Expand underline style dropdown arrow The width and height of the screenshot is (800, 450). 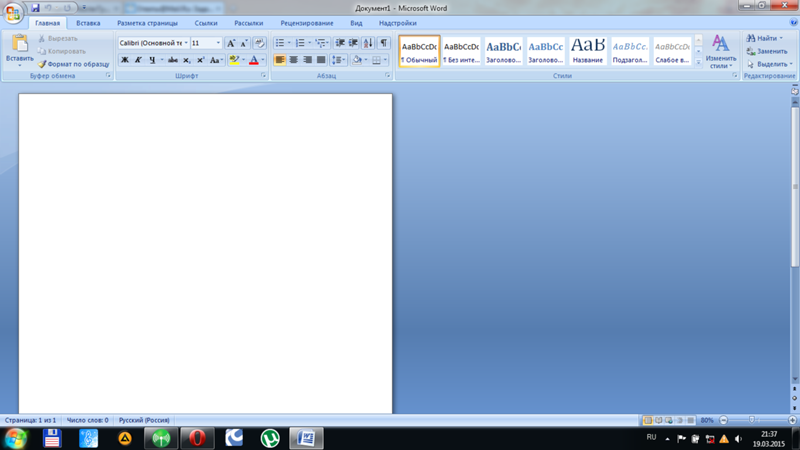[x=162, y=60]
